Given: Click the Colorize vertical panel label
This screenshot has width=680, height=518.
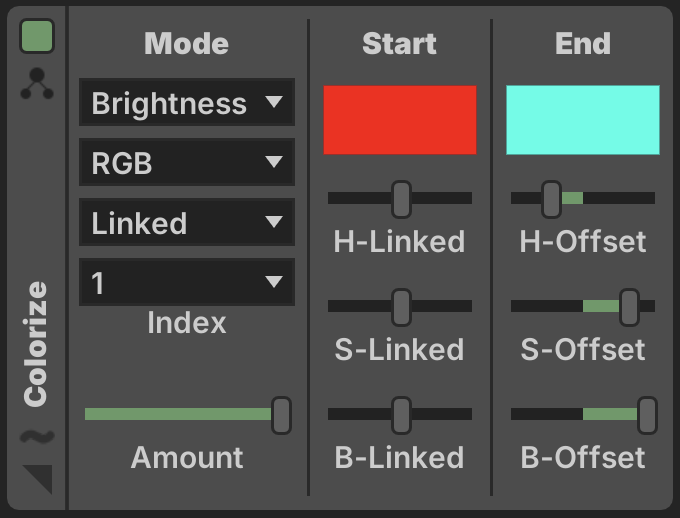Looking at the screenshot, I should coord(36,344).
